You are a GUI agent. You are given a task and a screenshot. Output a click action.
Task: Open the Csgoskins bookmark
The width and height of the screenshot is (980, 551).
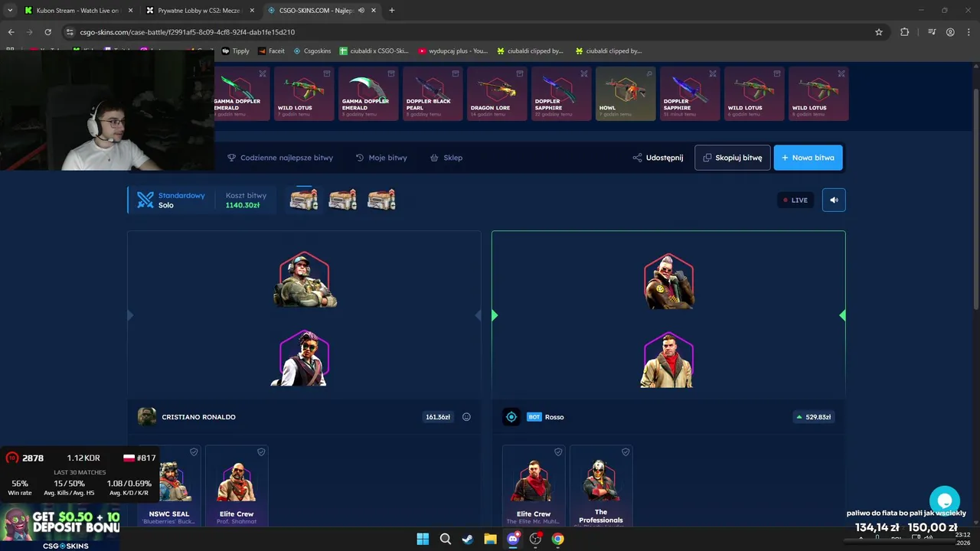tap(312, 51)
